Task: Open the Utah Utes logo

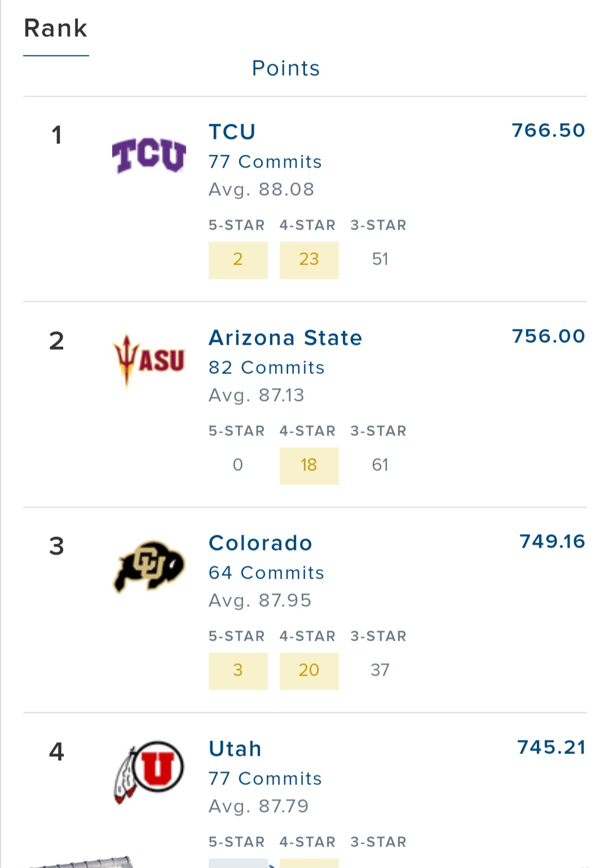Action: 149,772
